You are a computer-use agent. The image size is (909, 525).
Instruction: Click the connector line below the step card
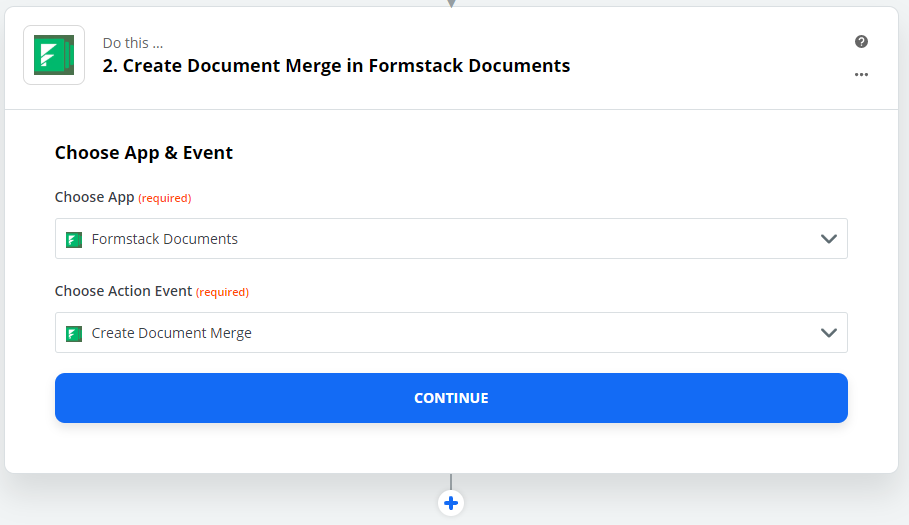[451, 482]
